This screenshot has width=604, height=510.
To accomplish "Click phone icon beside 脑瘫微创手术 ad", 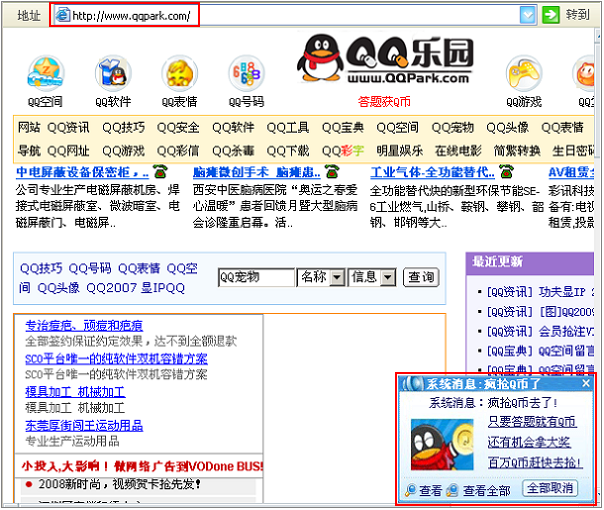I will [332, 171].
